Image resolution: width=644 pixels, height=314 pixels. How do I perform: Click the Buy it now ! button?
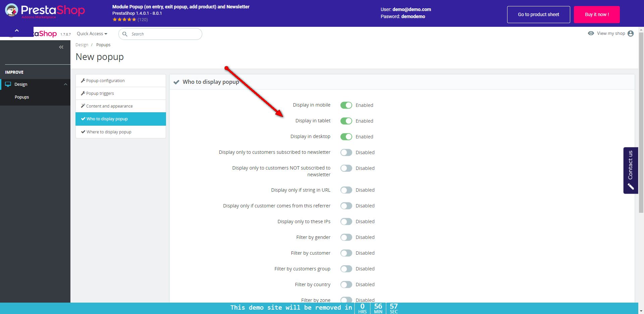[597, 14]
